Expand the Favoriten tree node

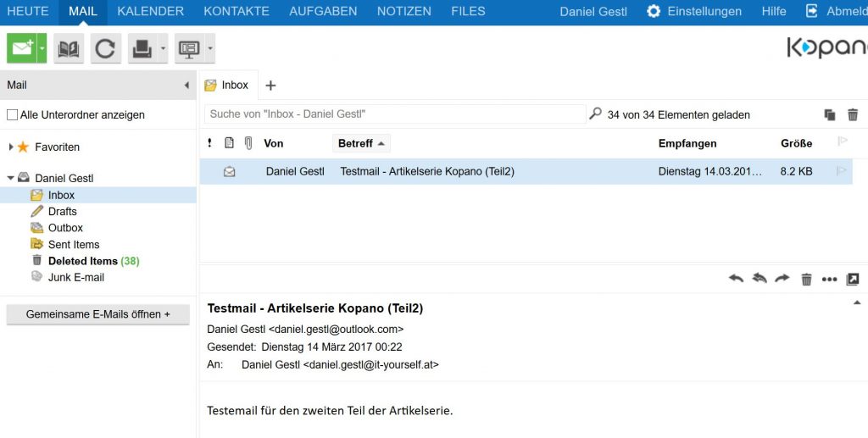(x=11, y=147)
